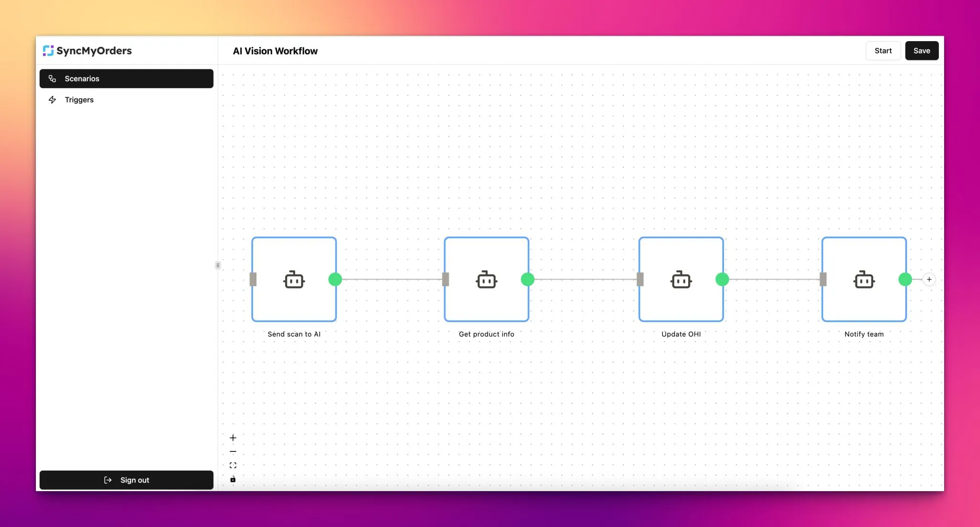
Task: Select the Notify team robot icon
Action: click(x=863, y=280)
